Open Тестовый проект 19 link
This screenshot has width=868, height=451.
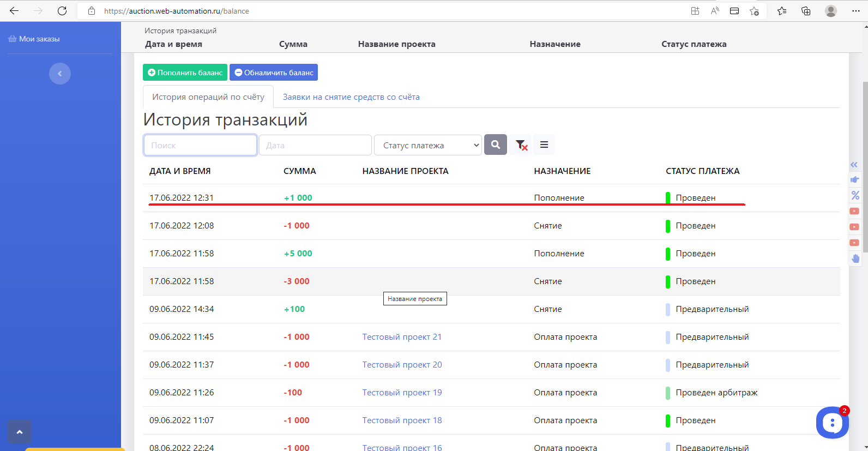[x=402, y=393]
